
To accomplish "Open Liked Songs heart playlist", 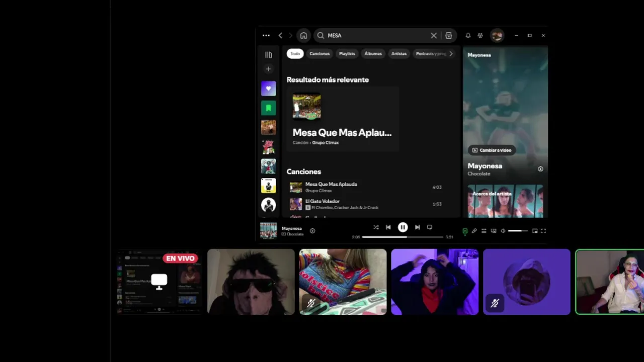I will pos(269,88).
